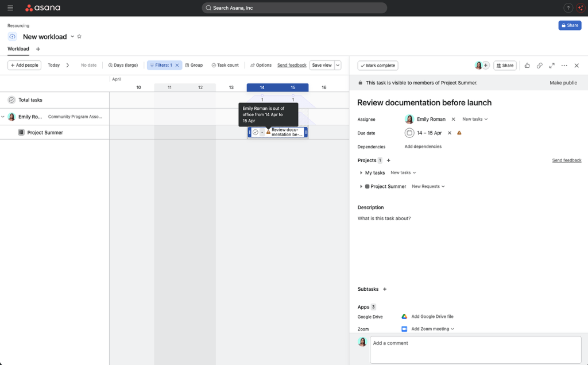Open the Asana AI sparkle icon

[x=581, y=8]
